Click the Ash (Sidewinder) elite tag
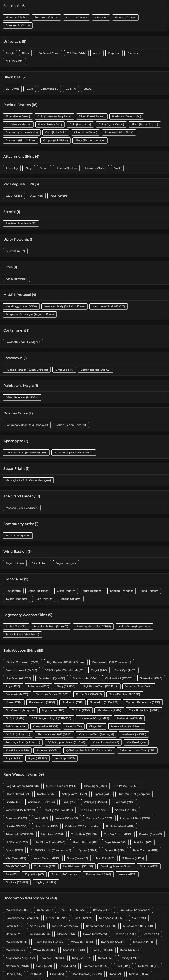 [16, 279]
